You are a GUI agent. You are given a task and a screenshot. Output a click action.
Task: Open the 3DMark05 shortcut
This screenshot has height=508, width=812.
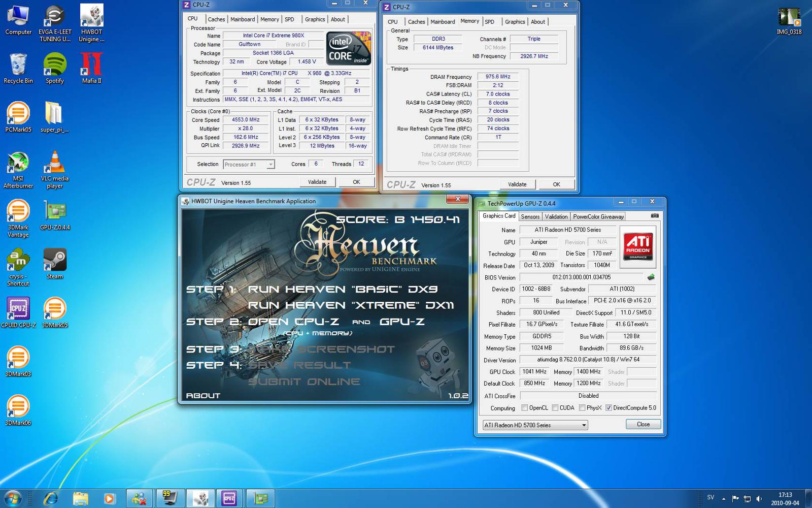pyautogui.click(x=55, y=313)
